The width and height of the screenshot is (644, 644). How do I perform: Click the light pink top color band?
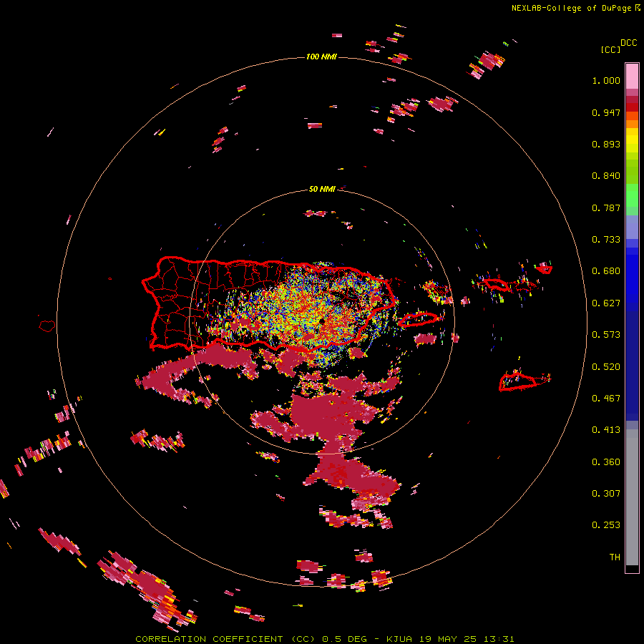pos(632,76)
